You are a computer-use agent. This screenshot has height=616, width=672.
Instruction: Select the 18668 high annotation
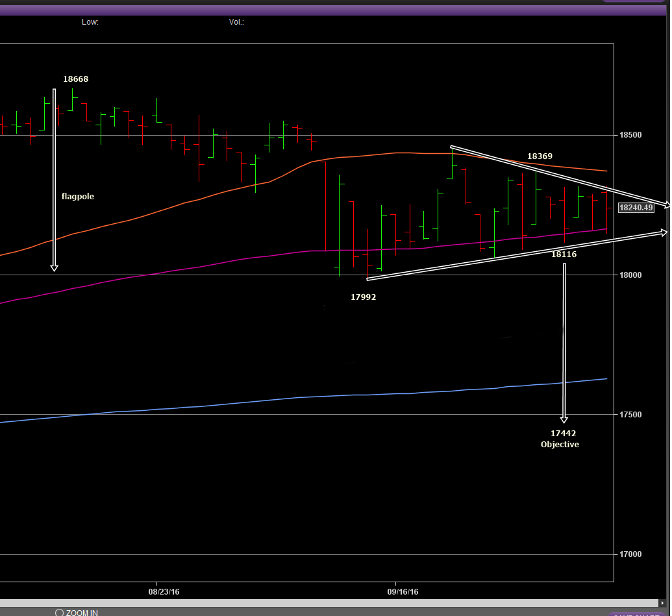click(x=75, y=79)
